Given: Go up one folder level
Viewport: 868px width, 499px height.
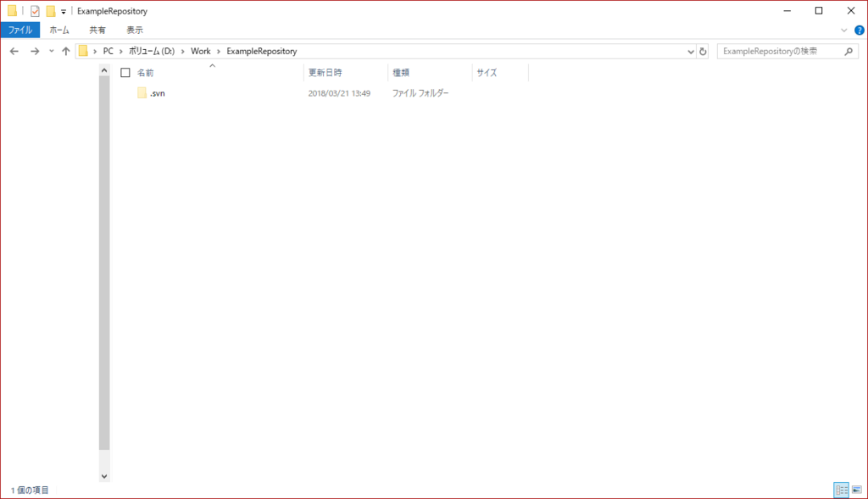Looking at the screenshot, I should click(66, 51).
